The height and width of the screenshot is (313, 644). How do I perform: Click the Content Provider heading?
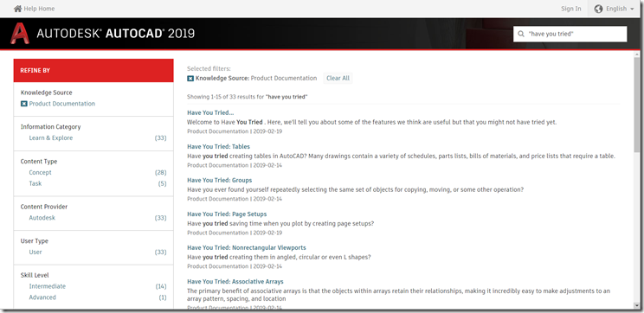44,207
